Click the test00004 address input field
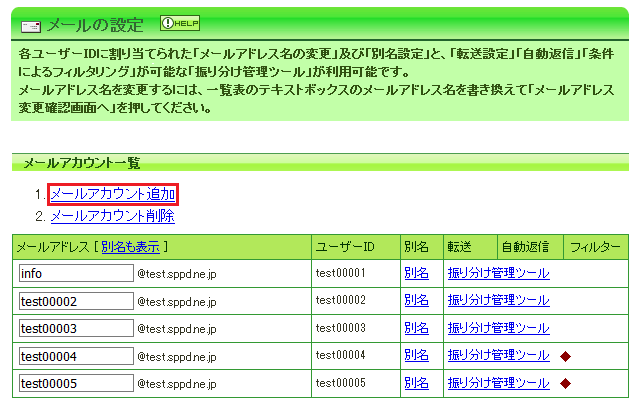Viewport: 640px width, 415px height. pos(76,355)
